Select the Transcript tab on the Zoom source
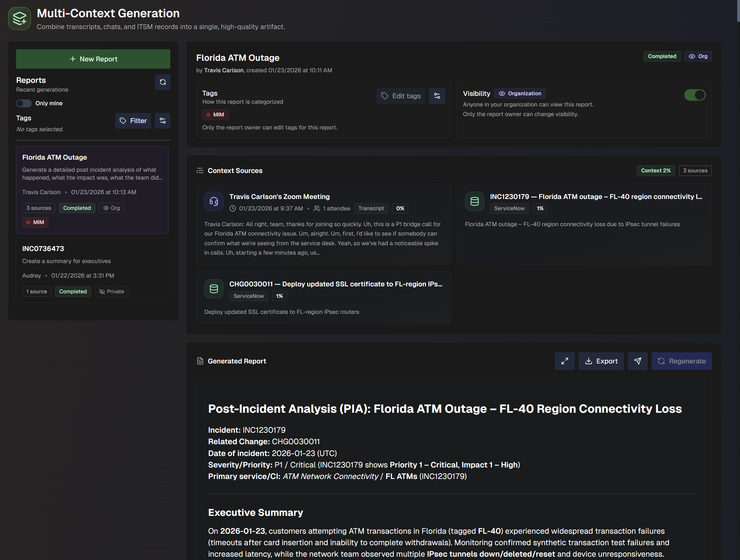This screenshot has width=740, height=560. 371,208
